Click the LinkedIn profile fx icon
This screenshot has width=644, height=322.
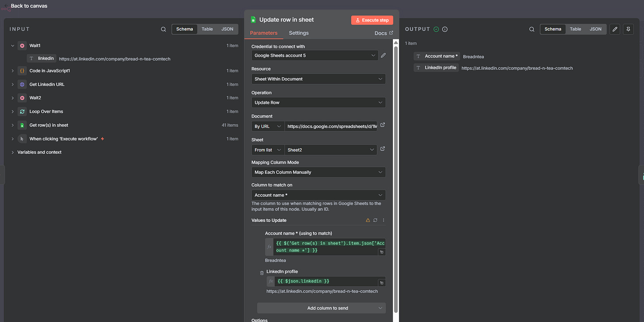tap(271, 281)
